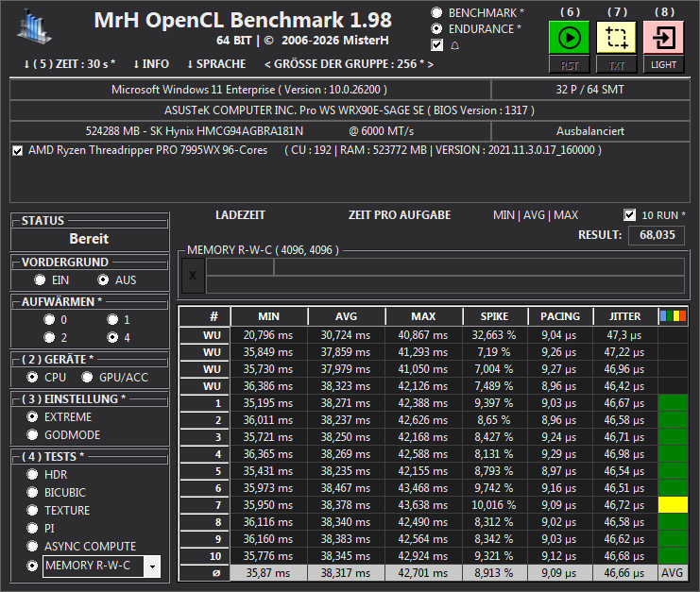Click the ZEIT PRO AUFGABE label
Image resolution: width=700 pixels, height=592 pixels.
(x=400, y=215)
